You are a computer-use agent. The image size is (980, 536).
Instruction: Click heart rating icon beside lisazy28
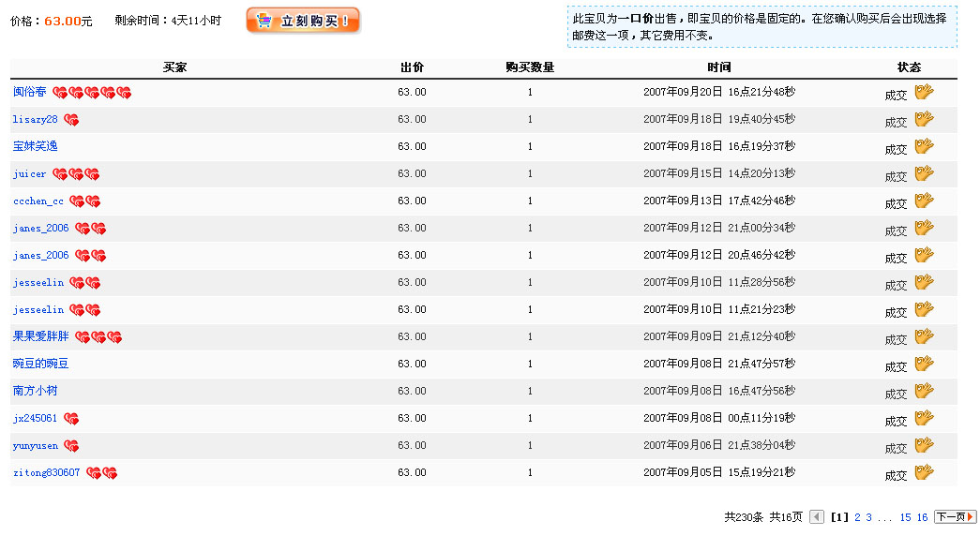[x=71, y=120]
